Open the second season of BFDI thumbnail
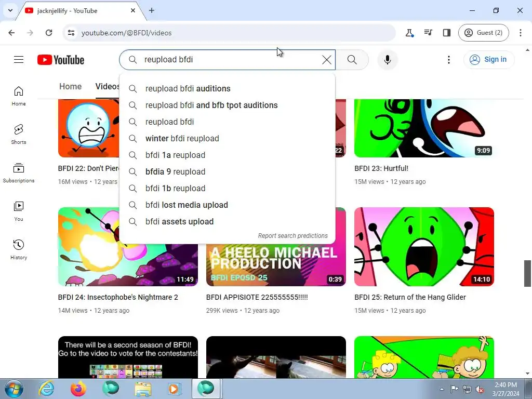Screen dimensions: 532x399 tap(128, 357)
